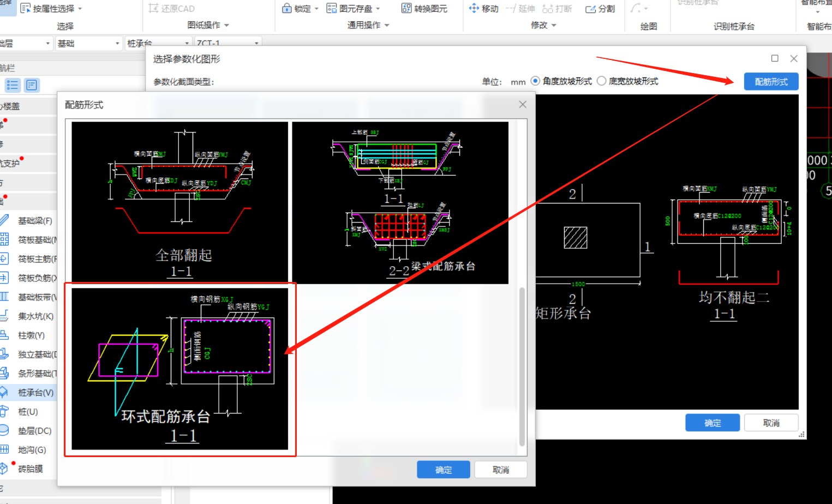Select the 分割 split tool
The width and height of the screenshot is (832, 504).
(600, 8)
